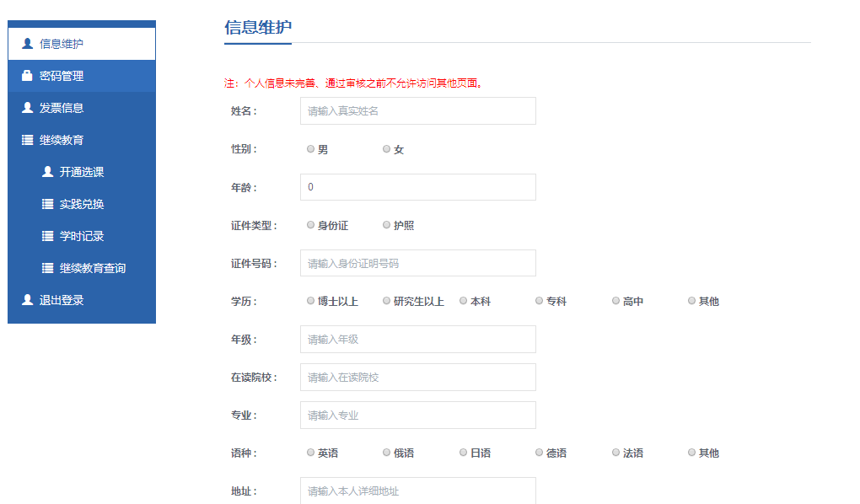Choose 德语 as language

(539, 453)
